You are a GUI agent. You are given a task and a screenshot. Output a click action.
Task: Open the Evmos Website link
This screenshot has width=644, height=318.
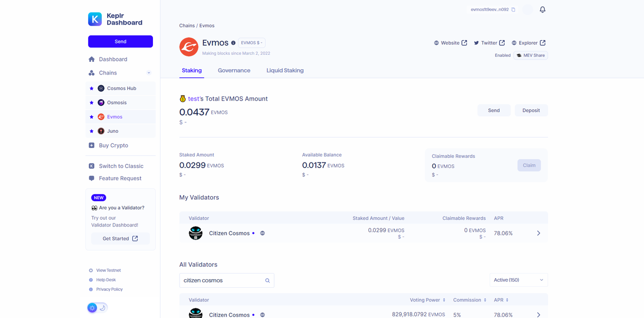pyautogui.click(x=451, y=43)
